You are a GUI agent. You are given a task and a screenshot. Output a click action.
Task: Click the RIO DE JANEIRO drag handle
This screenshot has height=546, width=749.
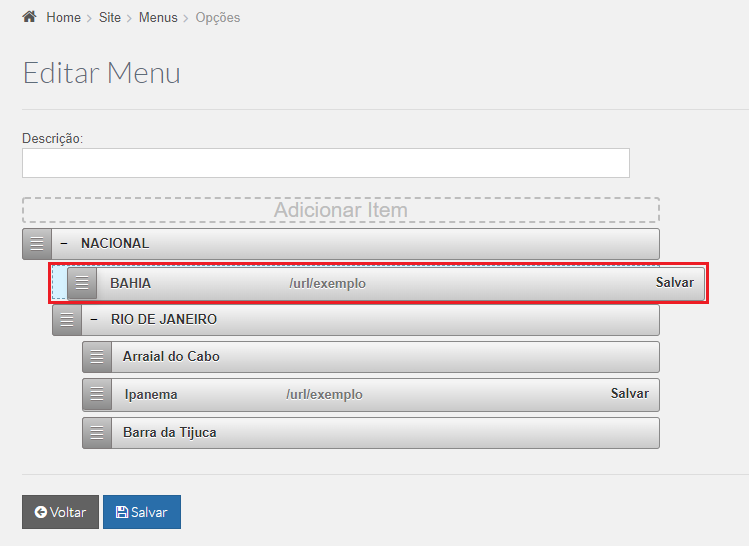tap(67, 320)
